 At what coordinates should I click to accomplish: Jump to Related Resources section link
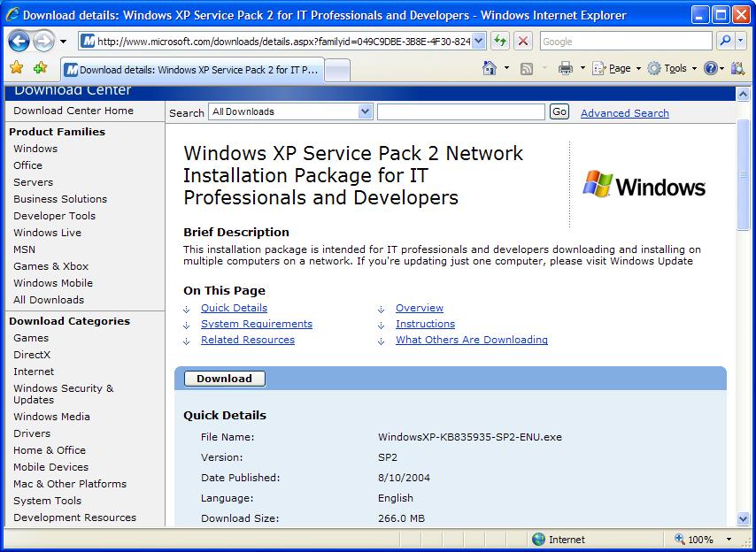(x=248, y=340)
